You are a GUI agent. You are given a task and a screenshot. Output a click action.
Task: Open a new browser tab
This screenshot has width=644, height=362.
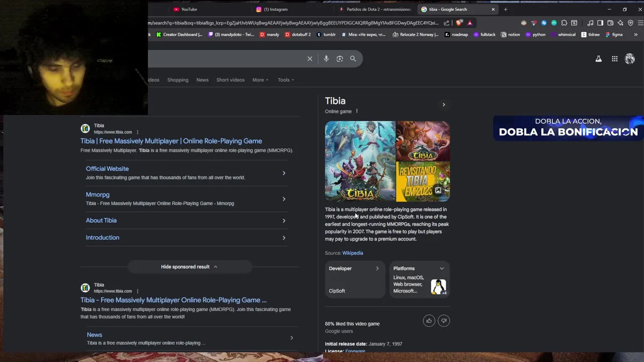click(x=506, y=9)
